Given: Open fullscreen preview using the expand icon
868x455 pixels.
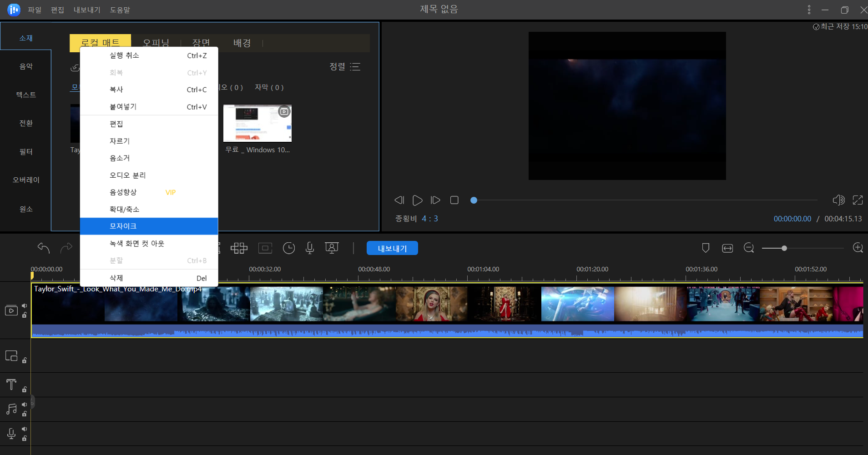Looking at the screenshot, I should point(858,200).
